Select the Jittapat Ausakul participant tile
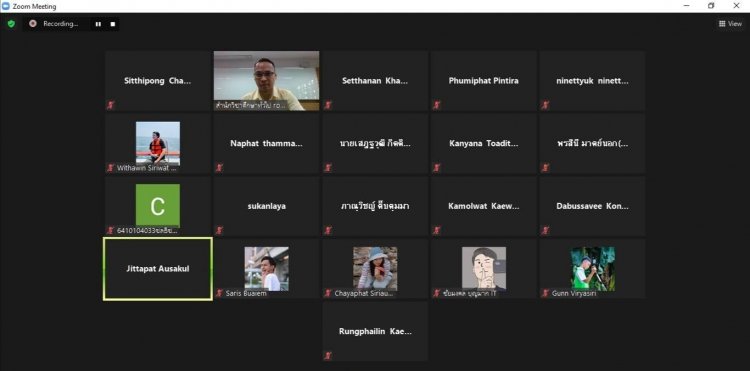The height and width of the screenshot is (371, 750). [x=158, y=269]
